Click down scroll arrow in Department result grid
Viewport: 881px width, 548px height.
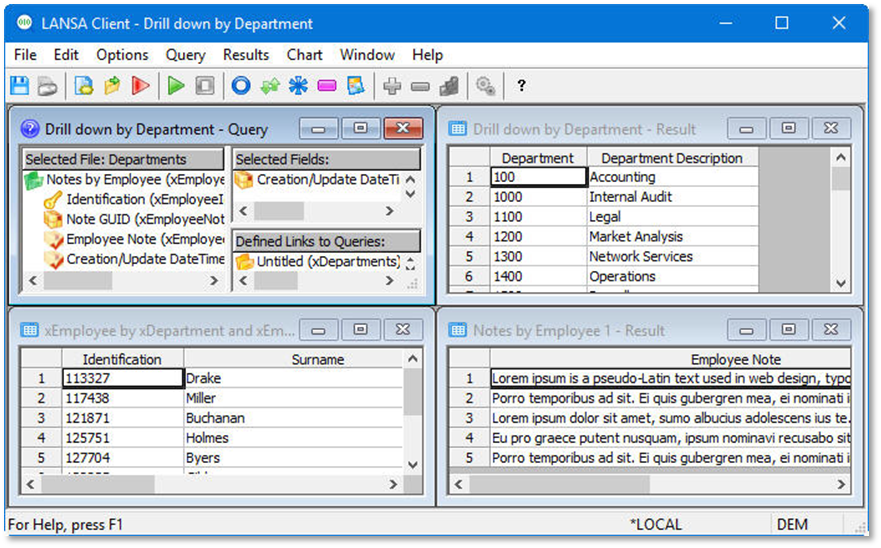tap(841, 283)
